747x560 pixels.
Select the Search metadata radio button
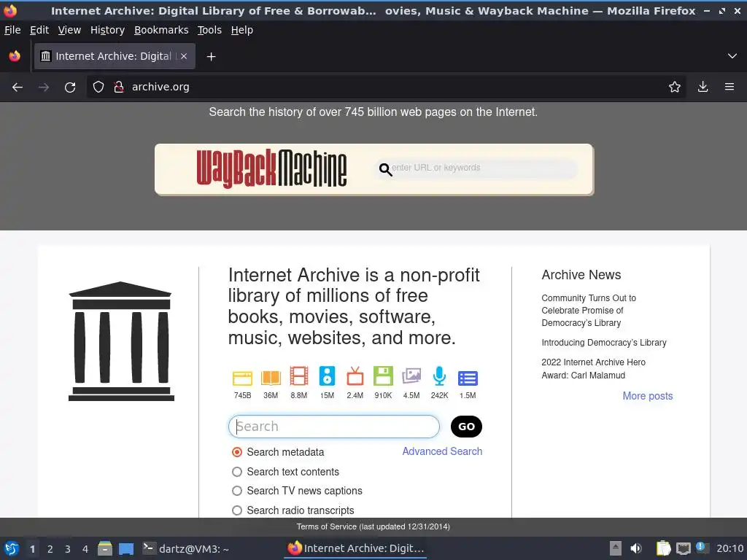tap(237, 452)
